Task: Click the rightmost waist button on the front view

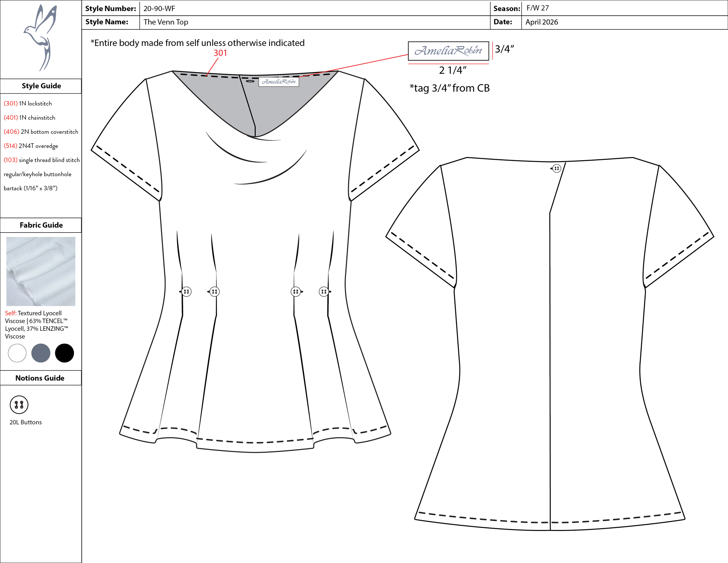Action: click(x=324, y=291)
